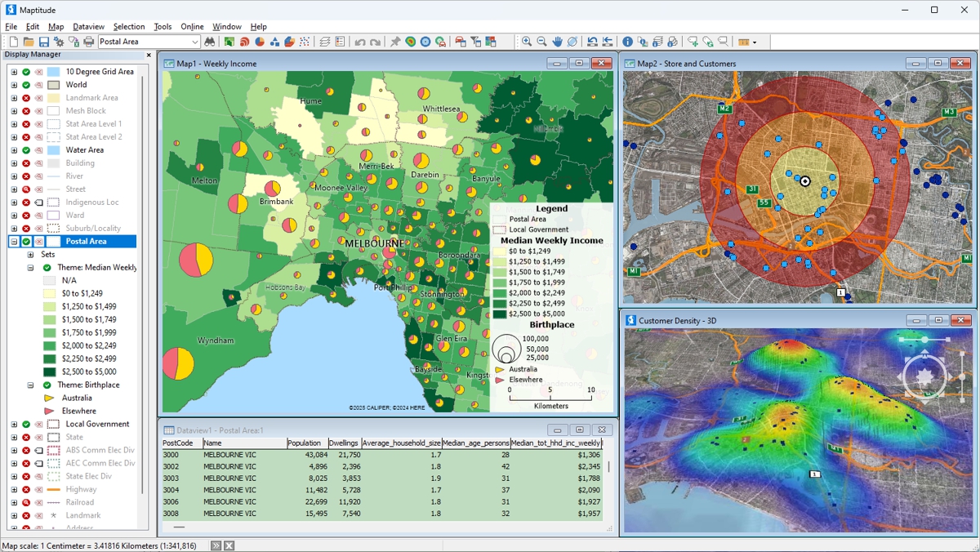Open the Selection menu
The width and height of the screenshot is (980, 552).
(128, 25)
